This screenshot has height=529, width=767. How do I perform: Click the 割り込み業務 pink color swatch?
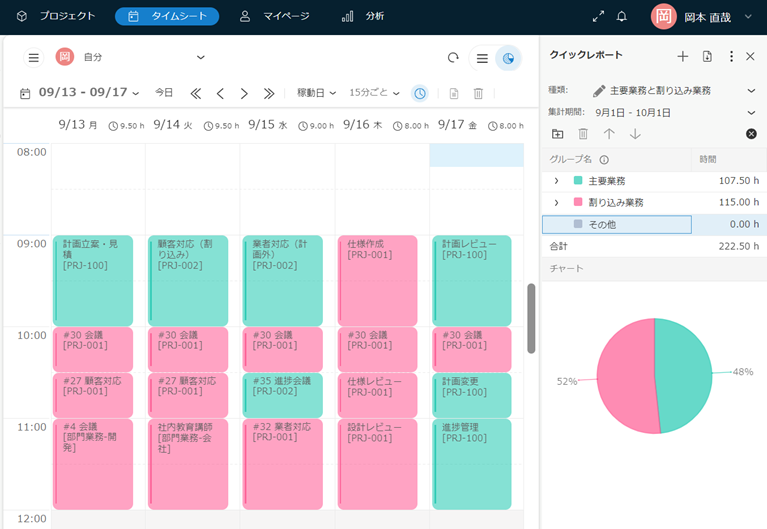click(x=578, y=202)
